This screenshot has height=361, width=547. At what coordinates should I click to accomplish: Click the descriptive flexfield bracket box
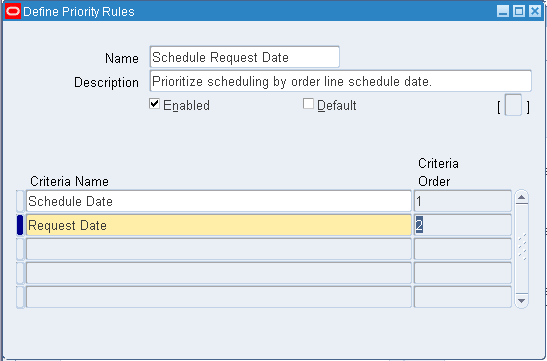pyautogui.click(x=513, y=105)
